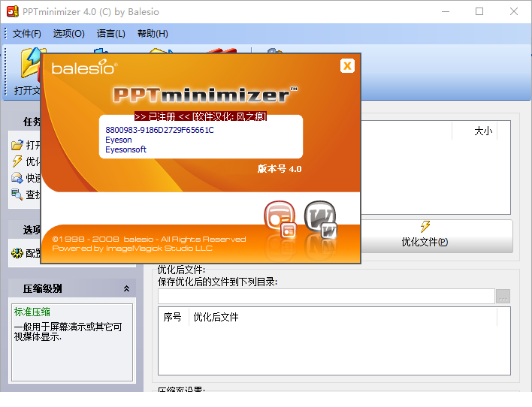Click the open-file toolbar icon
This screenshot has width=532, height=407.
[31, 65]
